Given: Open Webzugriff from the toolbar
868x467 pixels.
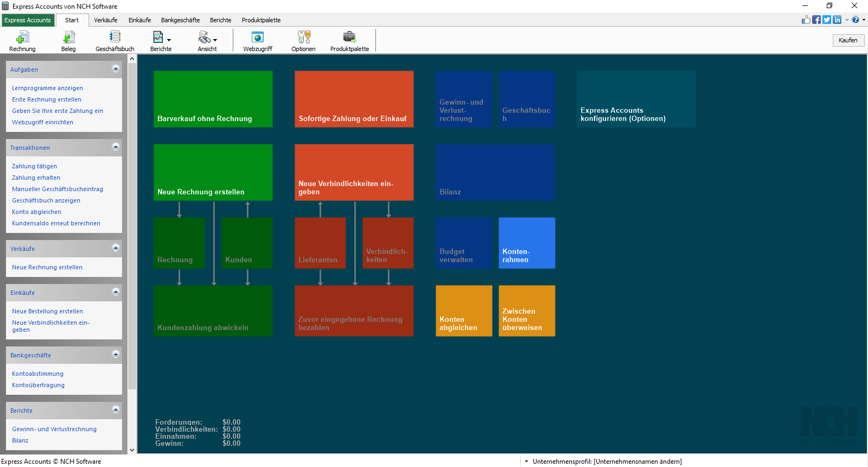Looking at the screenshot, I should [258, 41].
